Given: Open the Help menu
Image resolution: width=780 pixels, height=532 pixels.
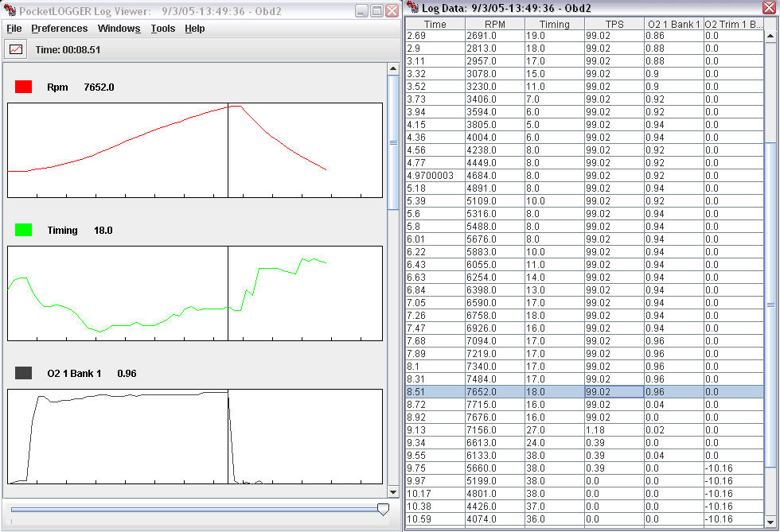Looking at the screenshot, I should tap(195, 29).
